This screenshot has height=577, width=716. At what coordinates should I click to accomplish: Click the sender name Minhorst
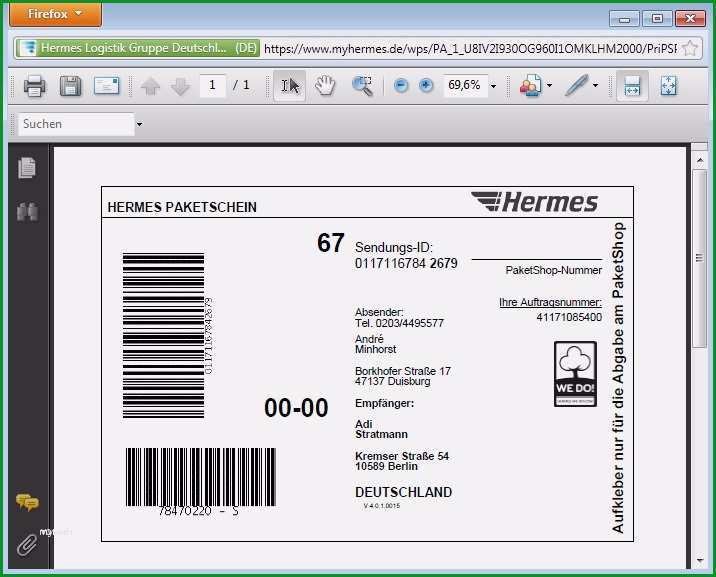pyautogui.click(x=376, y=350)
